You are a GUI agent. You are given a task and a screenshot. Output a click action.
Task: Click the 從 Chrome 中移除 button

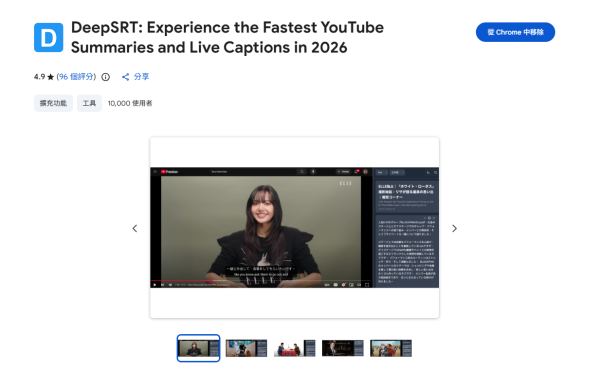click(x=515, y=32)
